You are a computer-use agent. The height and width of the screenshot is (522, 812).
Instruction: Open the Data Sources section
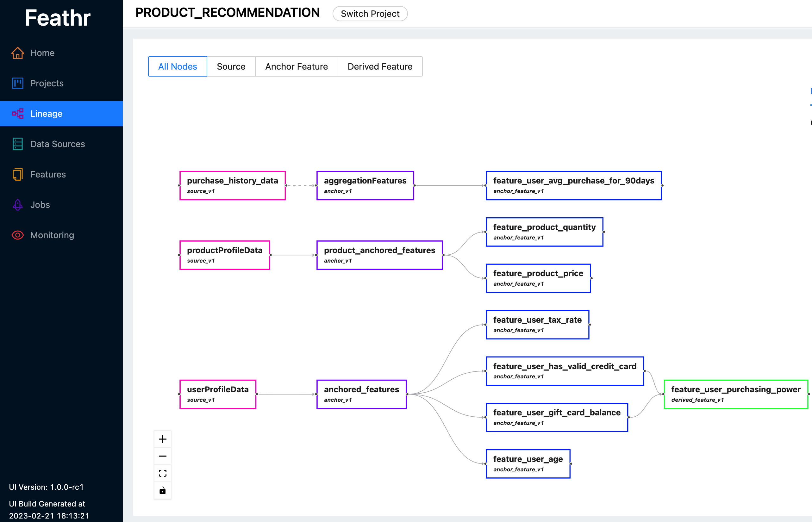[x=57, y=144]
